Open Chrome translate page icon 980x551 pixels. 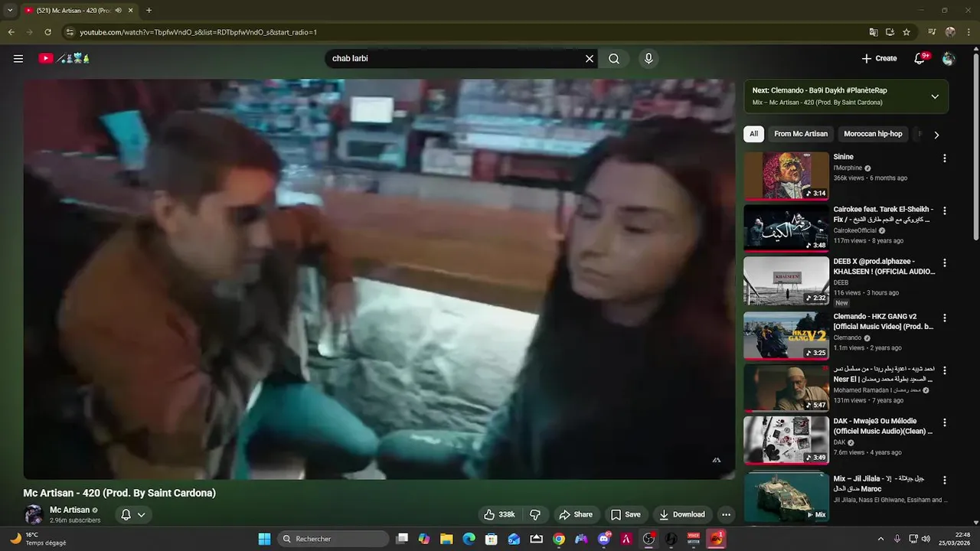pos(873,32)
